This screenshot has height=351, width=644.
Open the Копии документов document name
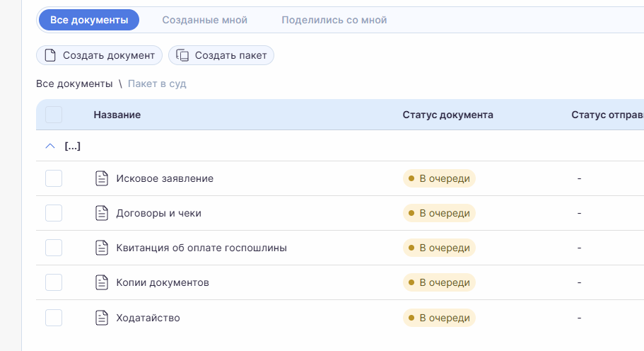(163, 282)
